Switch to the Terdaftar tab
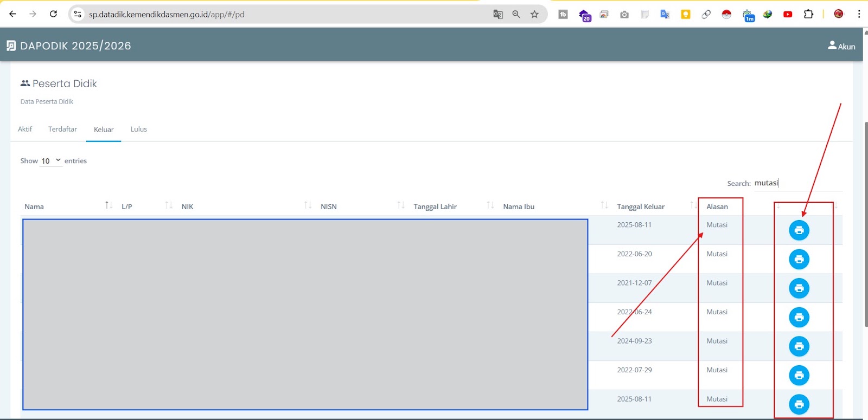Image resolution: width=868 pixels, height=420 pixels. click(x=62, y=129)
